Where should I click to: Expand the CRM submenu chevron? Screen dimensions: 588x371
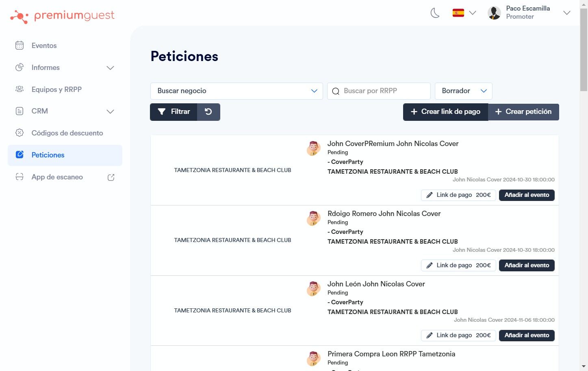[x=110, y=111]
